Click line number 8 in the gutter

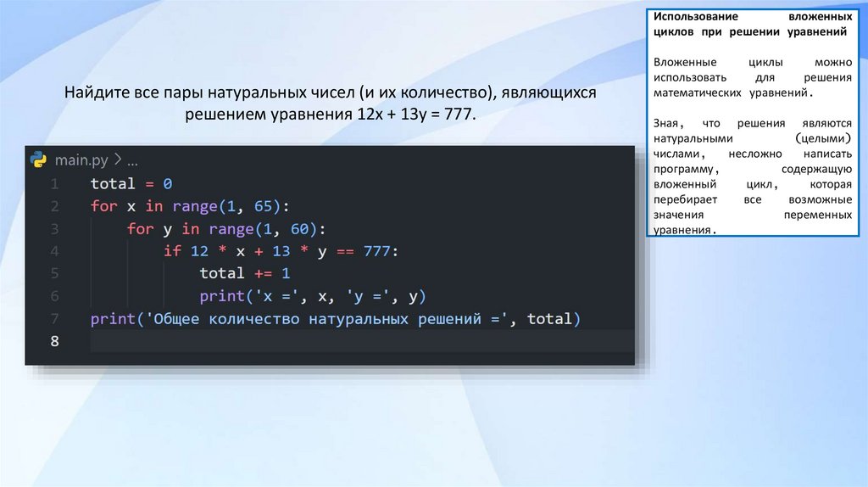pyautogui.click(x=54, y=341)
